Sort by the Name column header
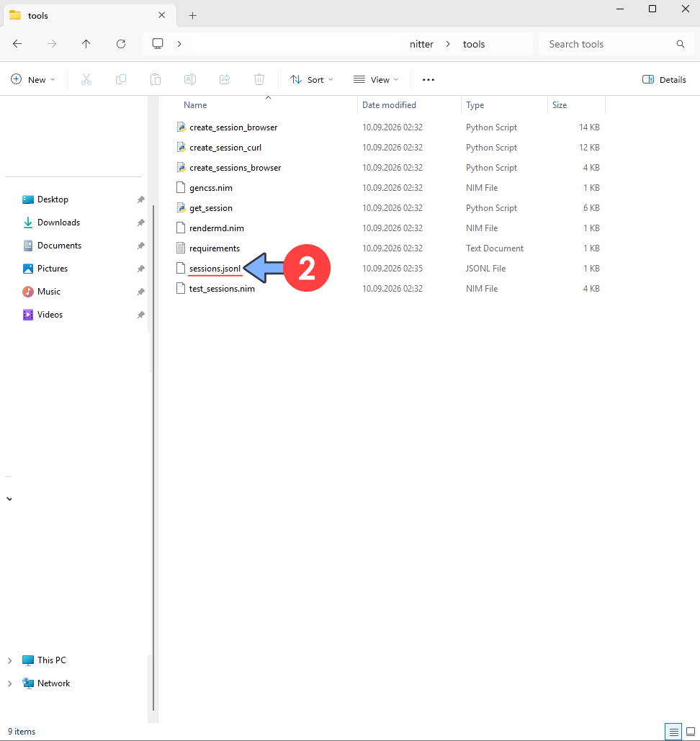 click(195, 105)
